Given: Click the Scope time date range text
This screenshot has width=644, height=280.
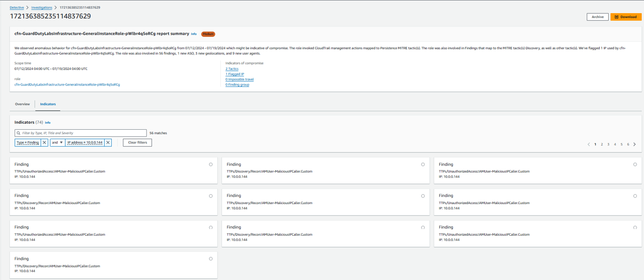Looking at the screenshot, I should tap(51, 69).
